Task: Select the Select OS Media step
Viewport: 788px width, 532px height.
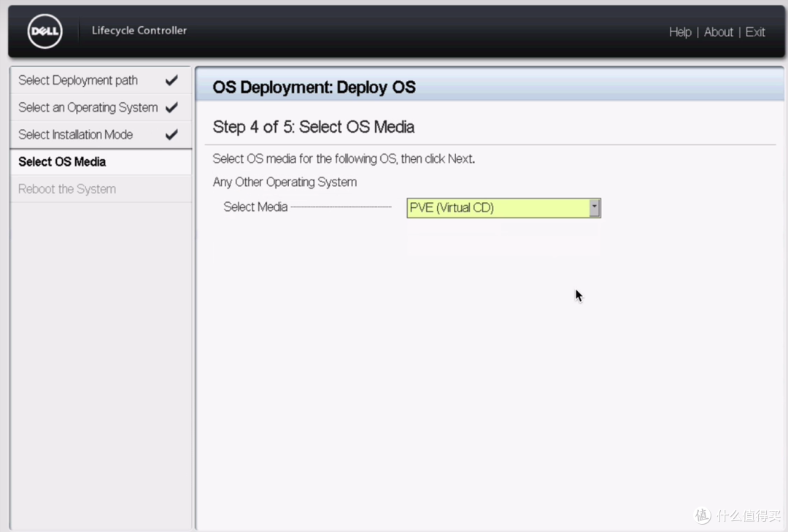Action: click(x=62, y=161)
